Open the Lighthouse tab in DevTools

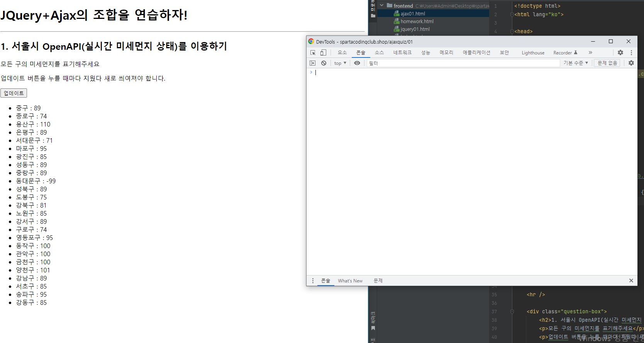[533, 53]
